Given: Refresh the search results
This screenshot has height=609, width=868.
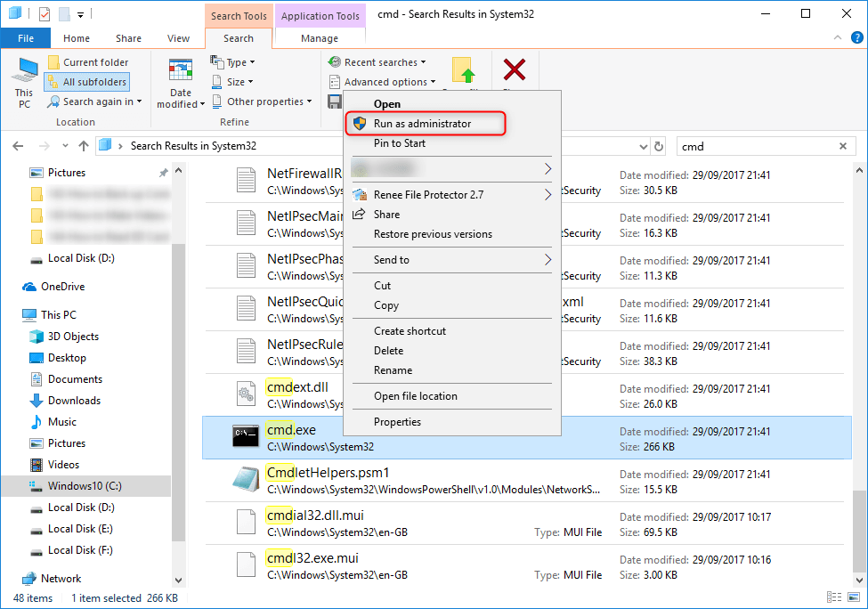Looking at the screenshot, I should pos(659,146).
